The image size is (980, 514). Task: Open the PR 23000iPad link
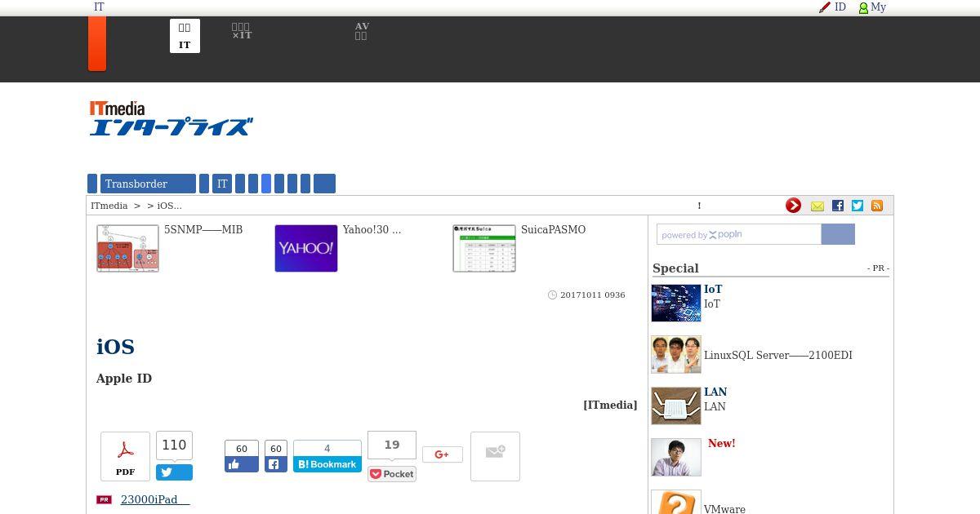(155, 499)
